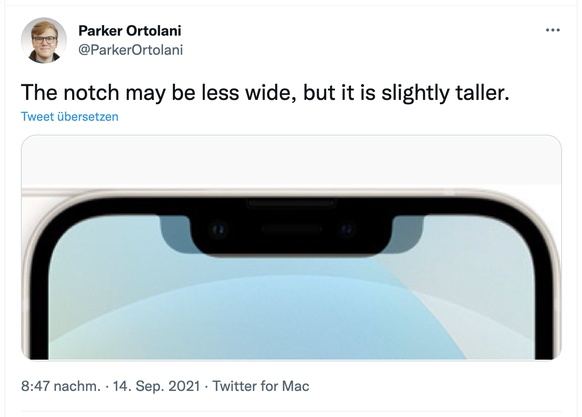Viewport: 582px width, 417px height.
Task: Select the white area above the phone in the image
Action: coord(291,162)
